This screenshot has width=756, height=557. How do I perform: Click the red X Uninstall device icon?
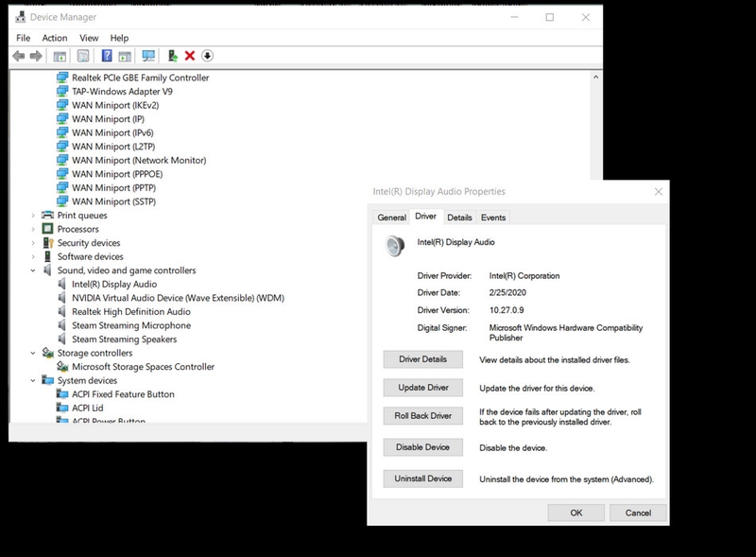tap(190, 56)
